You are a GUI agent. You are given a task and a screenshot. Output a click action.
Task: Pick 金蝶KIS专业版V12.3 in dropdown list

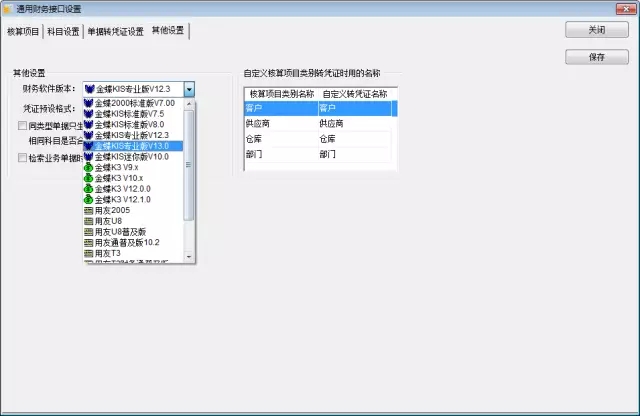[x=133, y=135]
